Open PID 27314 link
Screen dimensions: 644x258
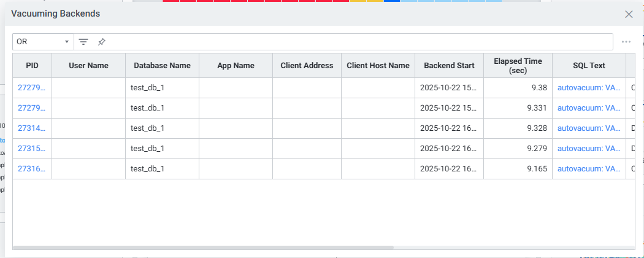point(31,128)
